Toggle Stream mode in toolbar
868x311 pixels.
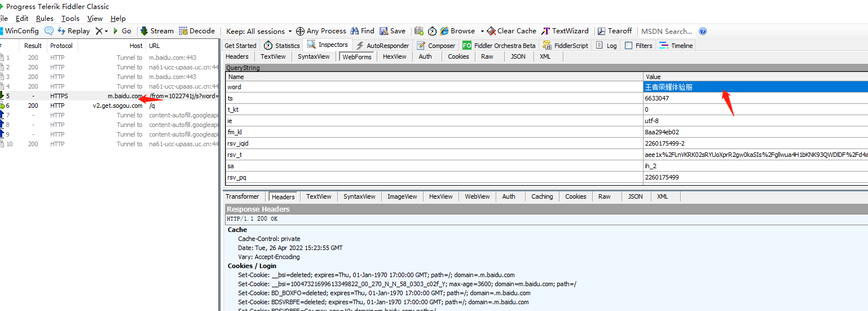click(157, 31)
